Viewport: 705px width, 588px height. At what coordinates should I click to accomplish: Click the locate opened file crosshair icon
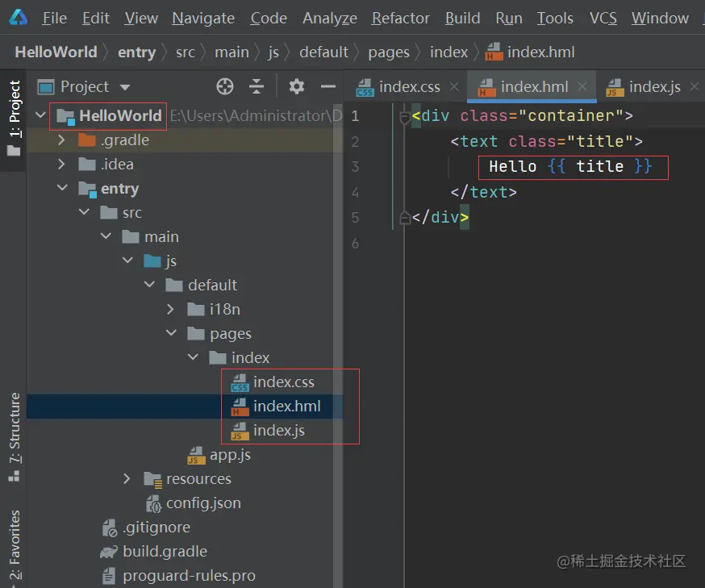[x=225, y=86]
